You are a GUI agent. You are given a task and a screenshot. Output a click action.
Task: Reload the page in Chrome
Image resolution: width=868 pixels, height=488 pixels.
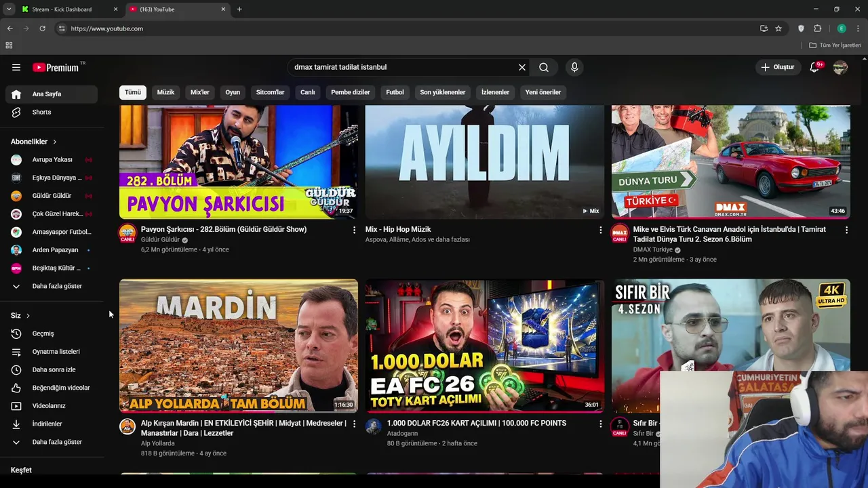pos(42,28)
